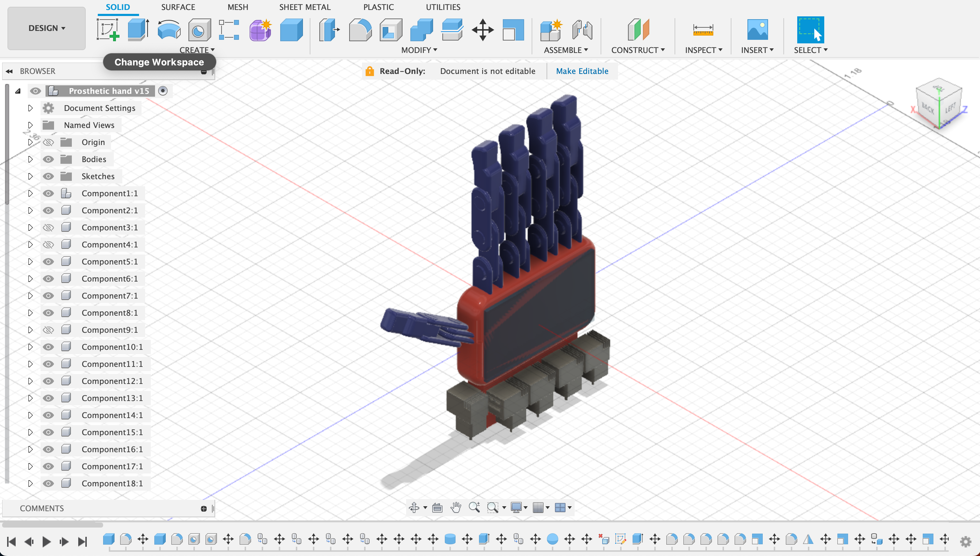Select the Create Form purple icon
The height and width of the screenshot is (556, 980).
[260, 30]
